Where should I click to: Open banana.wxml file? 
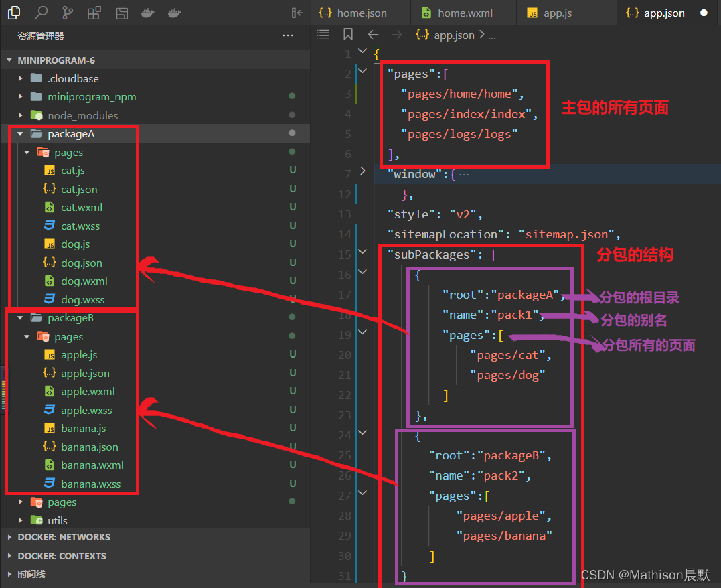coord(155,465)
